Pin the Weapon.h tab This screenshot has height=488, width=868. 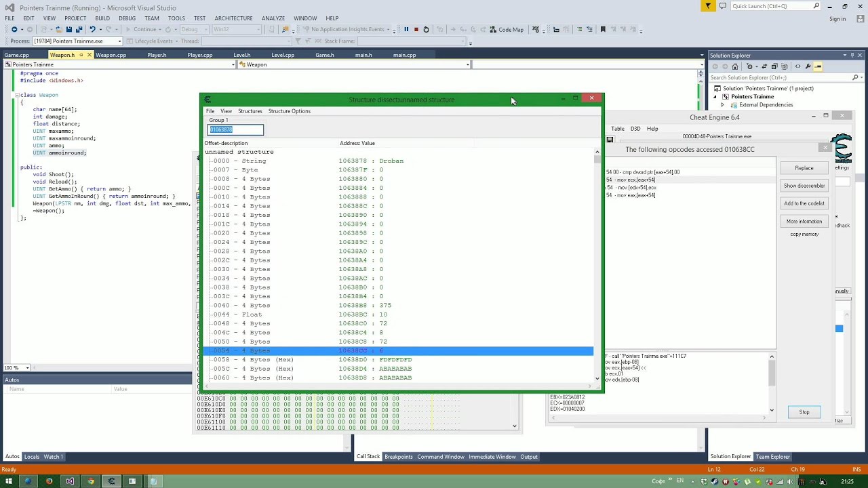tap(81, 55)
